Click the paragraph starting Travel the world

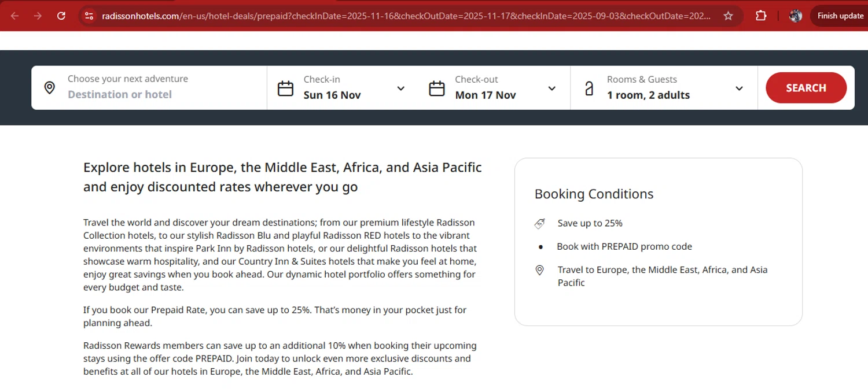tap(280, 255)
